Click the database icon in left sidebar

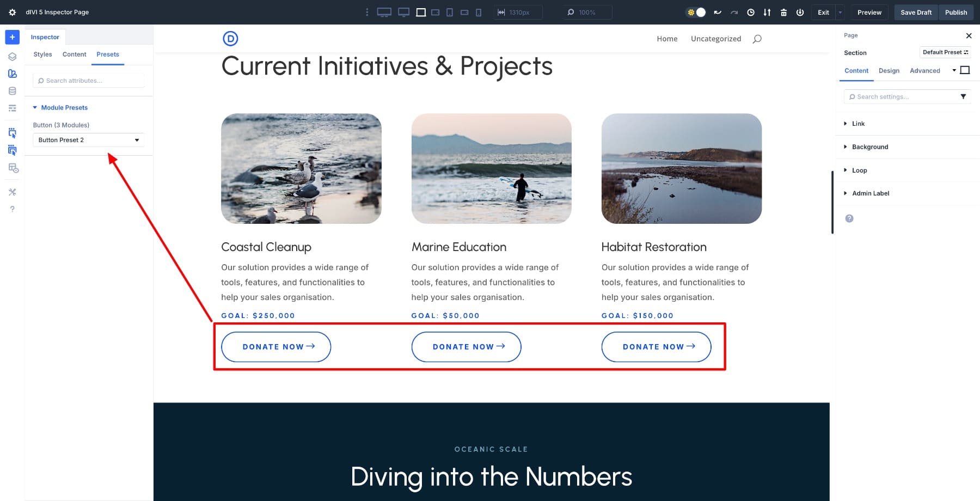(12, 91)
